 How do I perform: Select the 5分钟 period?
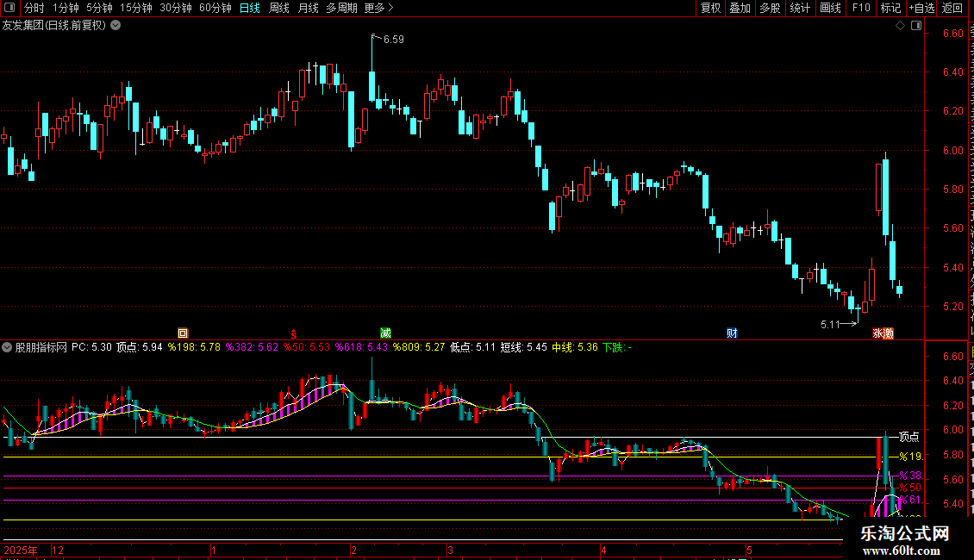click(x=99, y=8)
